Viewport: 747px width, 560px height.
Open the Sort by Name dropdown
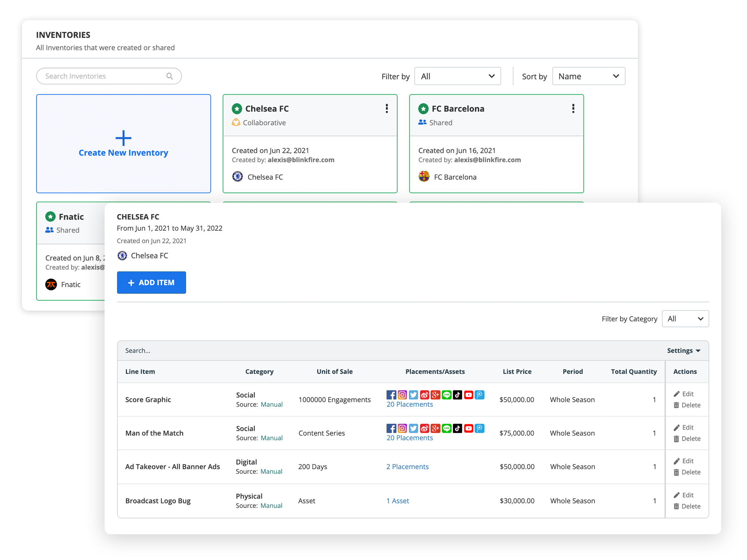click(588, 76)
